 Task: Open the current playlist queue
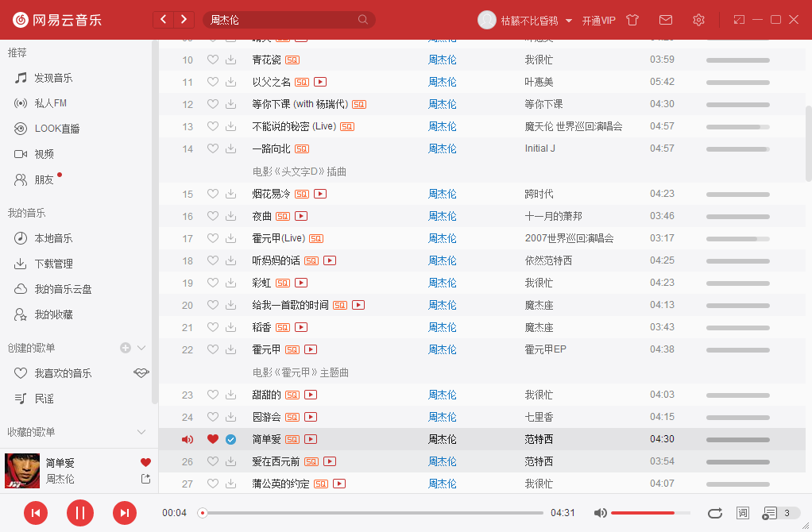pos(769,513)
